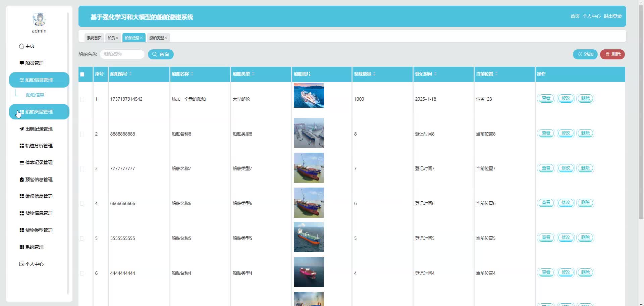This screenshot has width=644, height=306.
Task: Expand 出航记录管理 sidebar menu
Action: click(x=36, y=129)
